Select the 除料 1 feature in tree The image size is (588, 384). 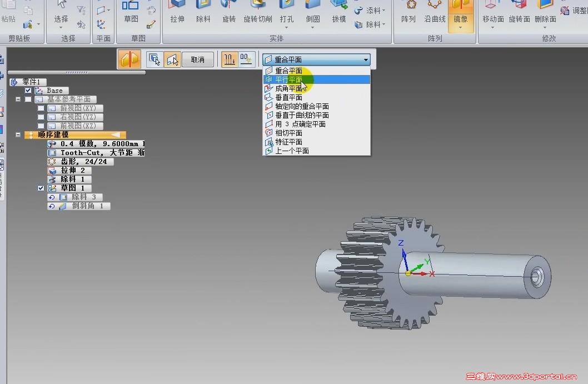click(69, 179)
